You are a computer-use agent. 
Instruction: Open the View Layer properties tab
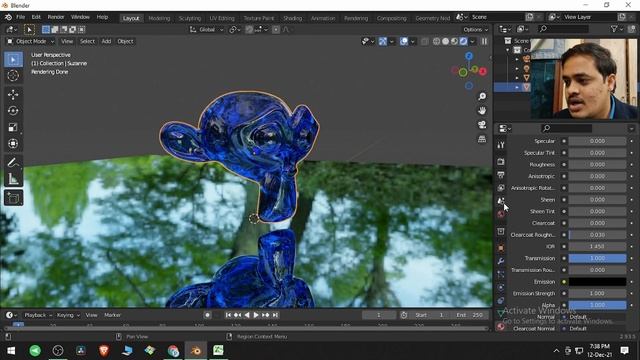coord(501,188)
